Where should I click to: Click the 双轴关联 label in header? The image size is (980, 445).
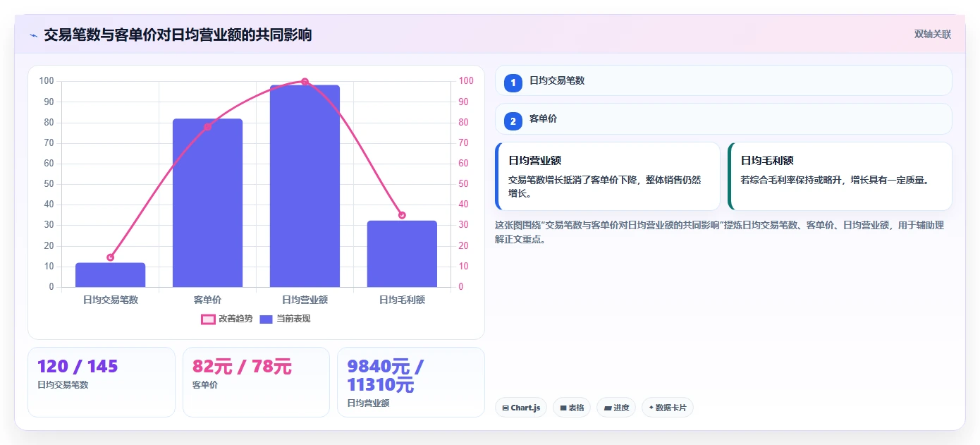click(933, 35)
